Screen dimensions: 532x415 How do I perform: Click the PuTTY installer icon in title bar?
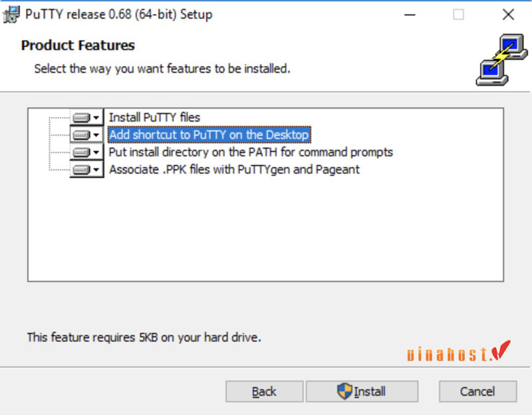point(11,15)
